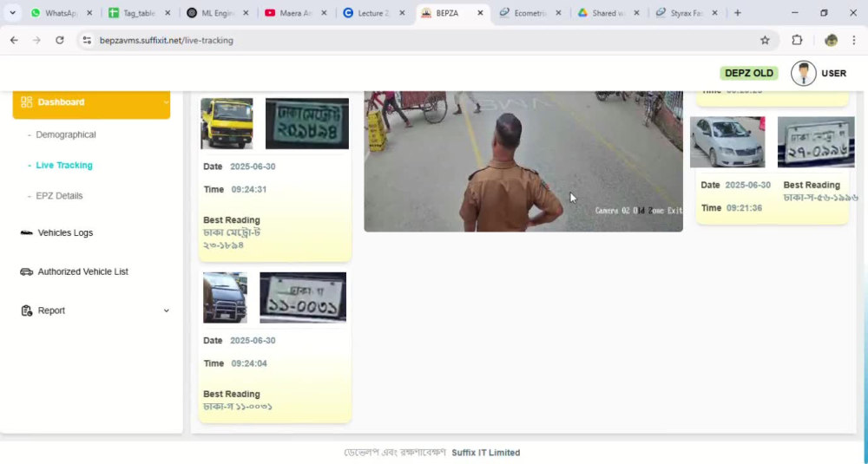
Task: Click the time 09:21:36 value
Action: [x=744, y=208]
